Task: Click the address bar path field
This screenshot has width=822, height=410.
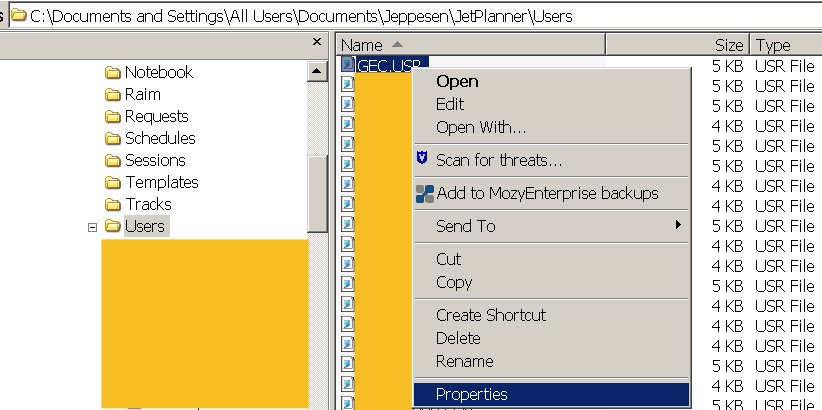Action: (400, 16)
